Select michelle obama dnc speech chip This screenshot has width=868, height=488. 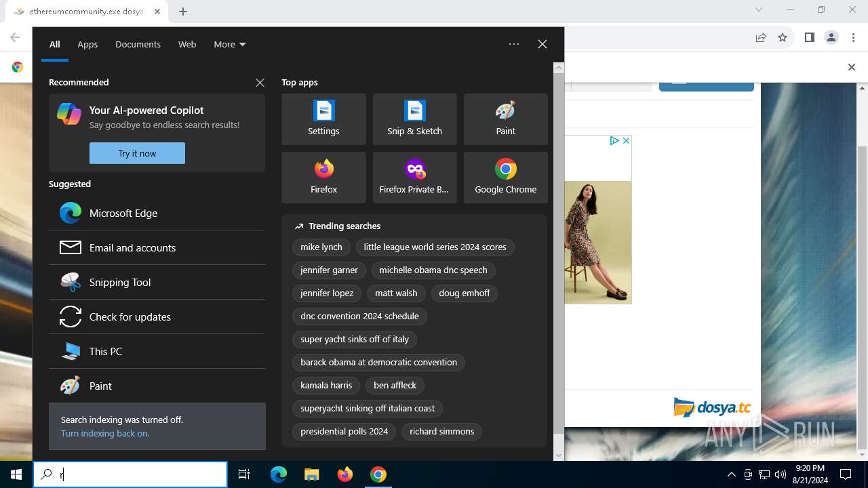(433, 270)
